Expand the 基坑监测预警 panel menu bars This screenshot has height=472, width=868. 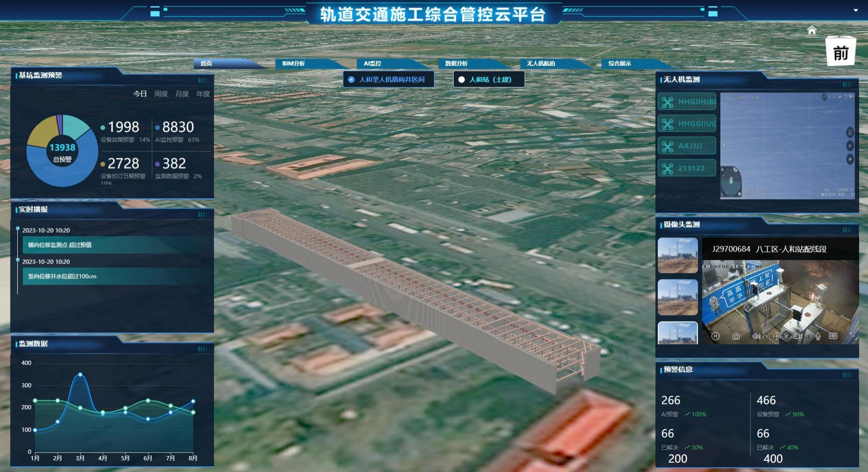coord(202,80)
